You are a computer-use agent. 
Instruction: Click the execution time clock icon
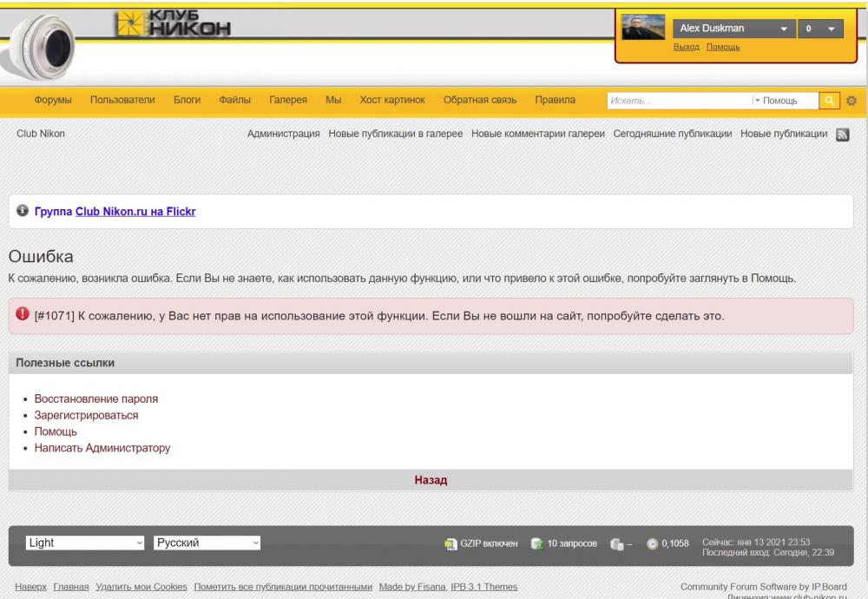pyautogui.click(x=652, y=543)
